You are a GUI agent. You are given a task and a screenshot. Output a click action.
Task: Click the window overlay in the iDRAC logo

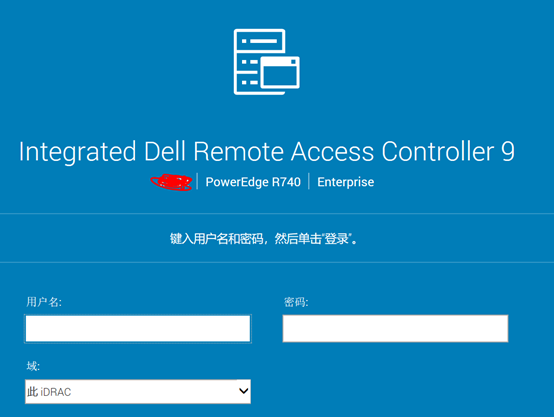[x=280, y=73]
